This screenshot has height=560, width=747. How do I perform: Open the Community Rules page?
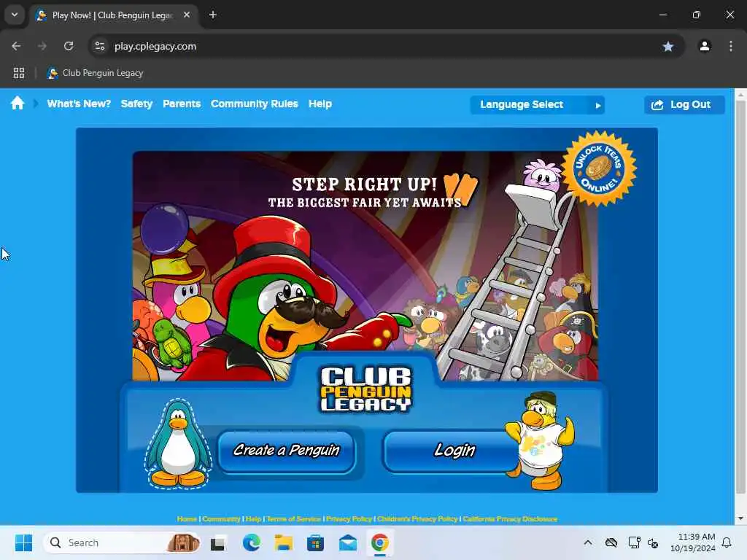pyautogui.click(x=255, y=104)
